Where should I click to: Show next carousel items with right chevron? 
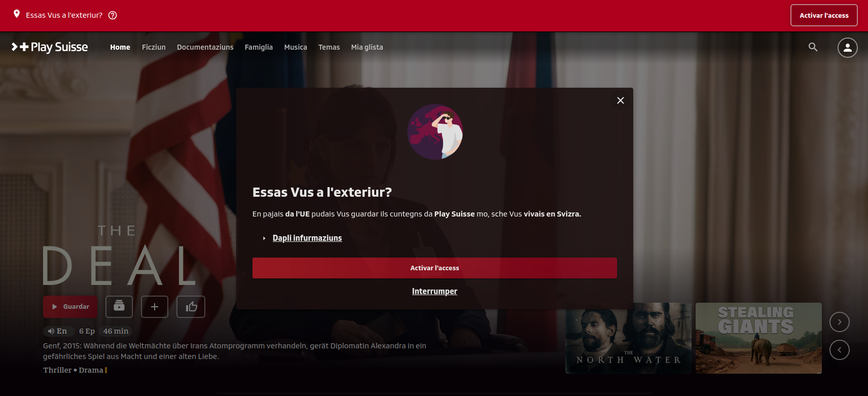tap(839, 322)
